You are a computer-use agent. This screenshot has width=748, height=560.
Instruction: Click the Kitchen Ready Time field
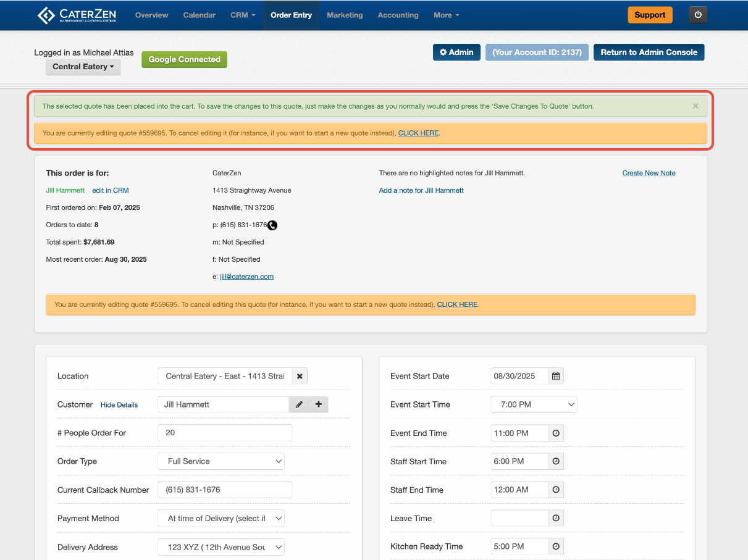click(519, 546)
